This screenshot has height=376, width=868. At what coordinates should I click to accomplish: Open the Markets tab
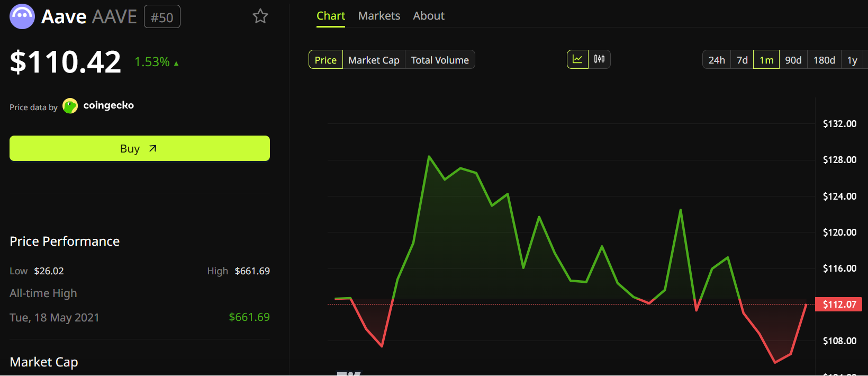click(379, 16)
